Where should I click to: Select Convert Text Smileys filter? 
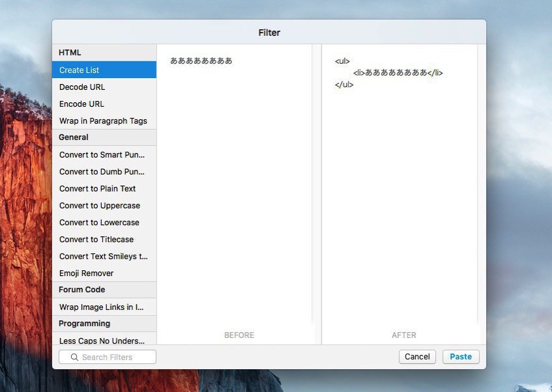point(104,256)
